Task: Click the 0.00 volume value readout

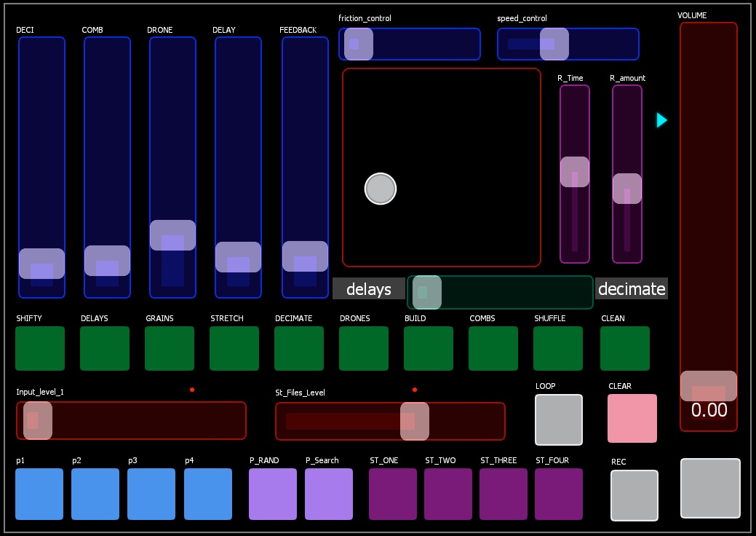Action: click(x=709, y=410)
